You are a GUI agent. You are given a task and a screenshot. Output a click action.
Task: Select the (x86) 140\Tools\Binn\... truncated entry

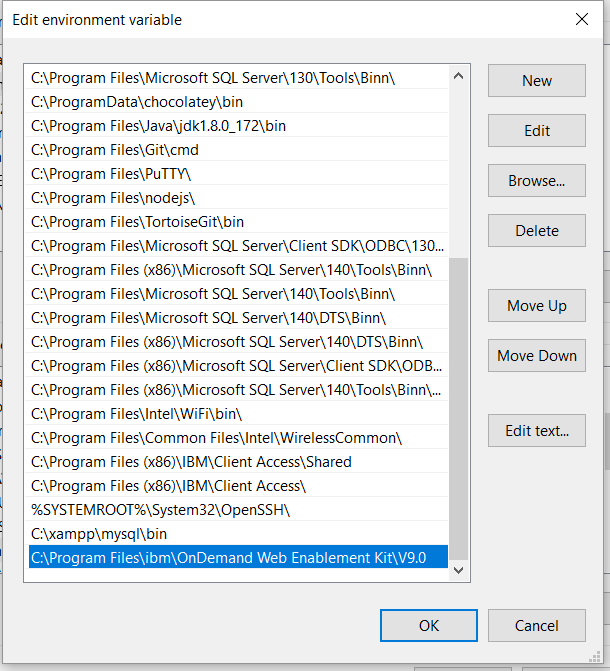pos(238,389)
